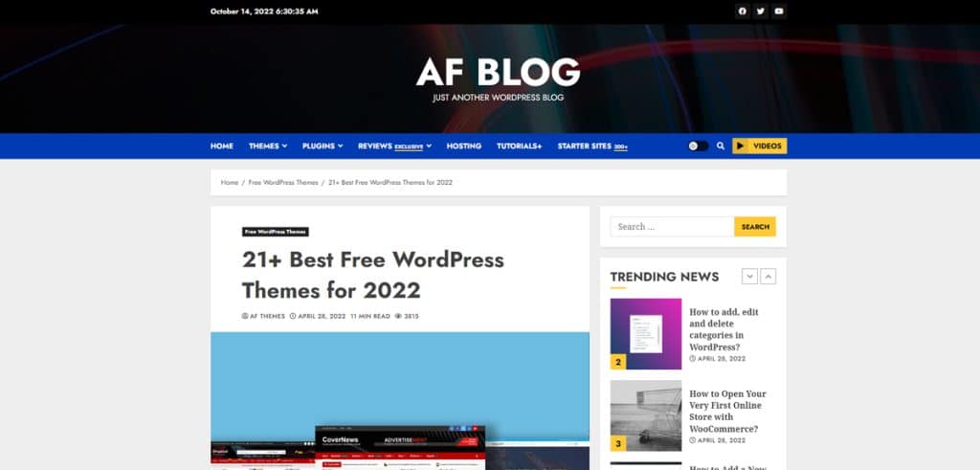980x470 pixels.
Task: Open the Twitter social icon
Action: [761, 11]
